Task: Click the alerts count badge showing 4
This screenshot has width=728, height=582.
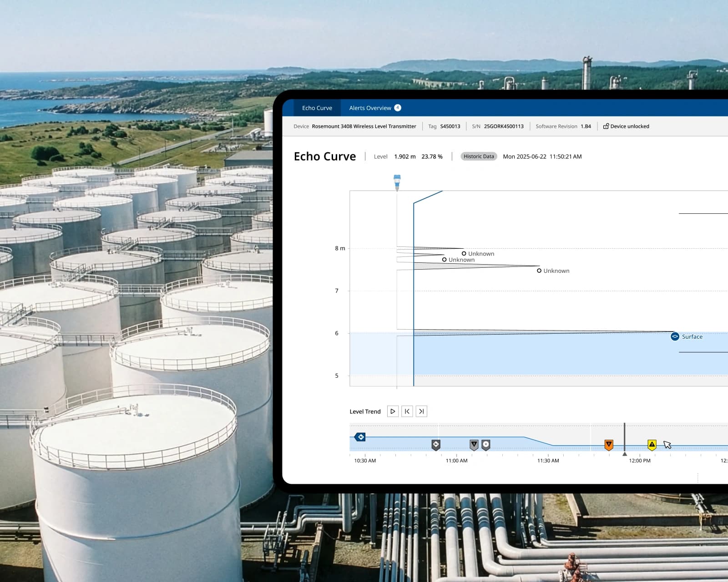Action: click(x=398, y=108)
